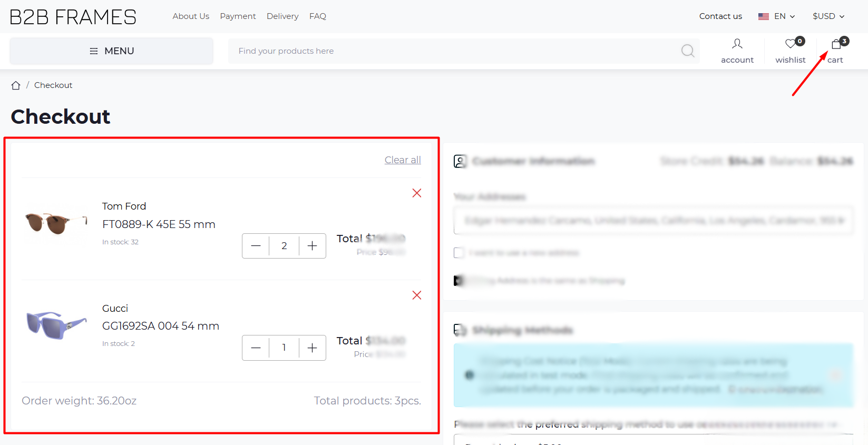Click the Gucci brand name
The height and width of the screenshot is (445, 868).
[115, 309]
